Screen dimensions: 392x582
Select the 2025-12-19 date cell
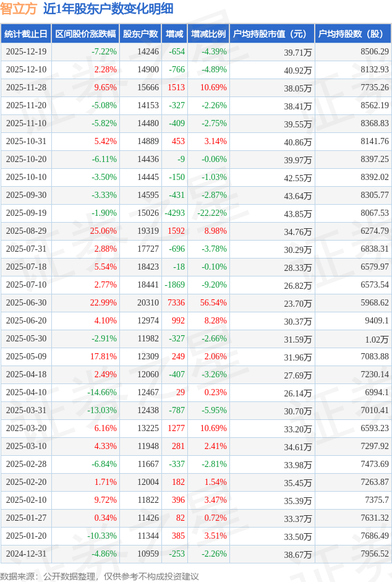point(26,52)
